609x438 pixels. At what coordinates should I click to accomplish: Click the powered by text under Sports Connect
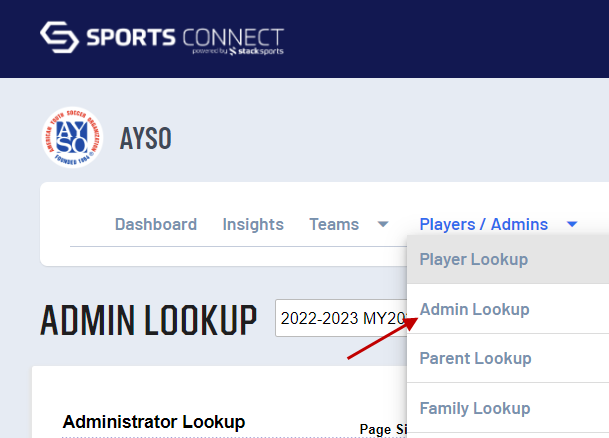point(208,51)
